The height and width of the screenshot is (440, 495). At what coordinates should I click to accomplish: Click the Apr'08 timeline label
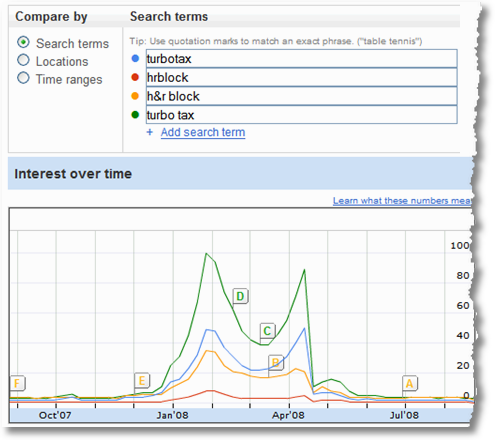[288, 415]
